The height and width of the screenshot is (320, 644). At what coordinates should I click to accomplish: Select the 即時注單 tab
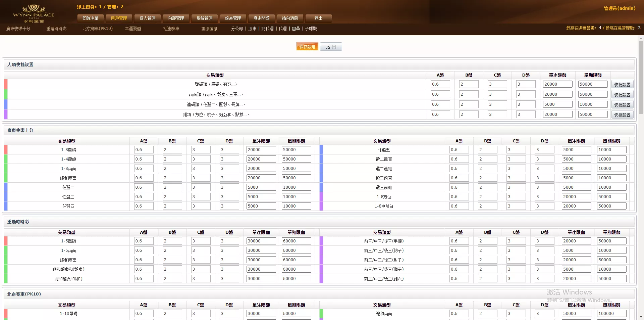90,18
